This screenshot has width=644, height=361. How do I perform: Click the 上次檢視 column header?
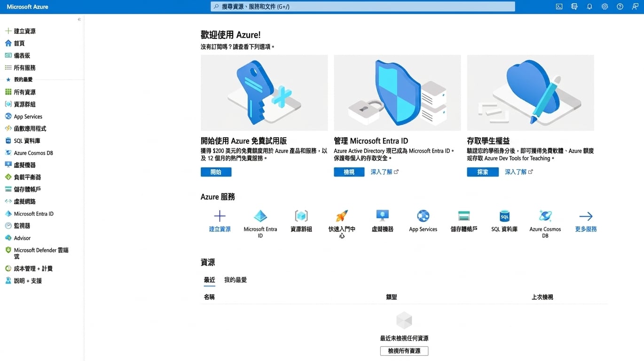coord(542,297)
